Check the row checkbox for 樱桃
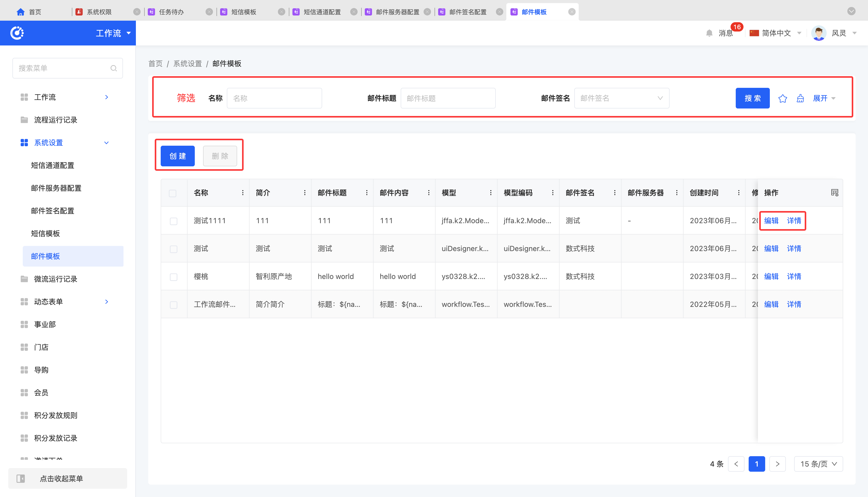 [173, 277]
